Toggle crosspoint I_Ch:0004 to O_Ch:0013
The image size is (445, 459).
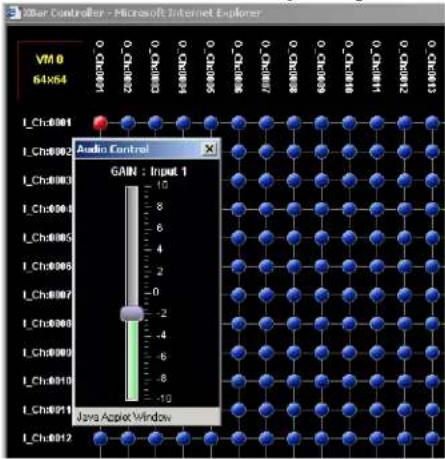433,209
